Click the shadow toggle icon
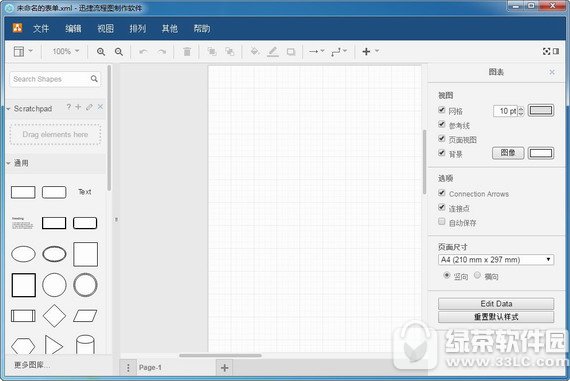The height and width of the screenshot is (381, 570). click(x=291, y=52)
